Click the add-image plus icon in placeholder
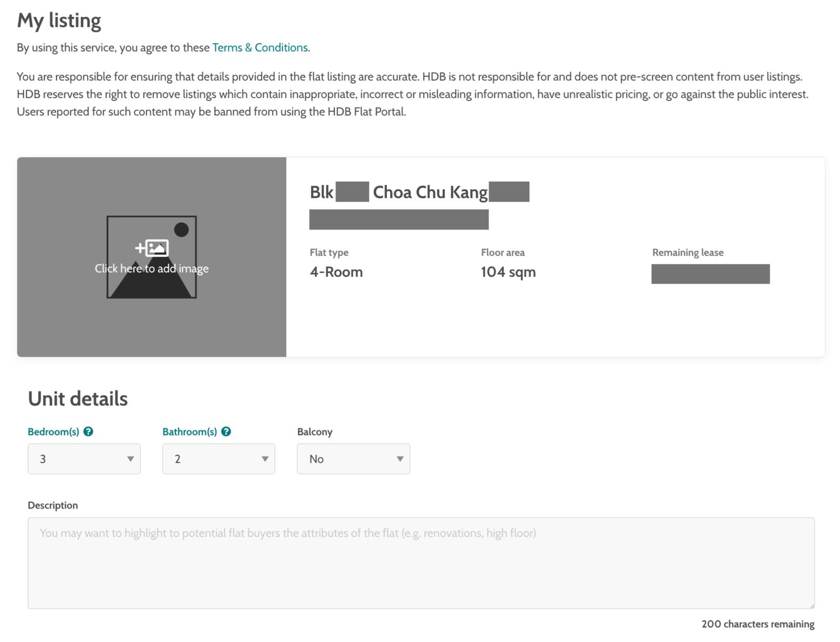 click(139, 246)
